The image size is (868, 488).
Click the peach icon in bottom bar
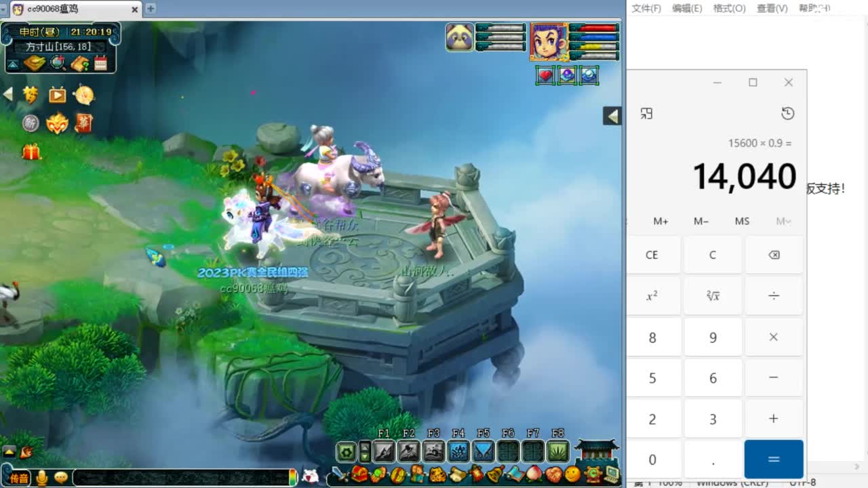click(534, 474)
